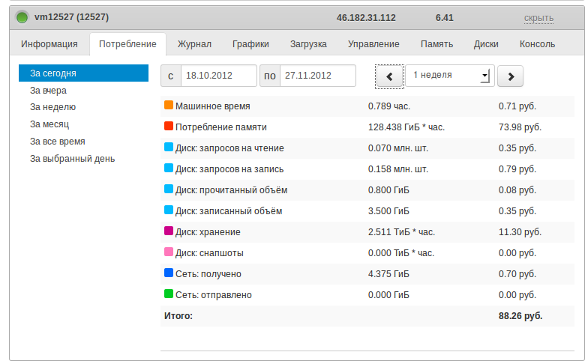Viewport: 588px width, 364px height.
Task: Select "За вчера" in the sidebar
Action: pyautogui.click(x=49, y=91)
